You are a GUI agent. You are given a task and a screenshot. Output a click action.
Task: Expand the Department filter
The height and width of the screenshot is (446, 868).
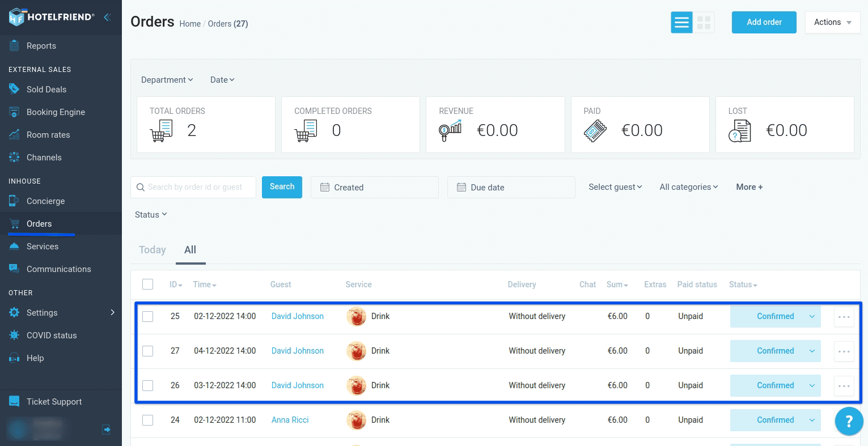(167, 79)
